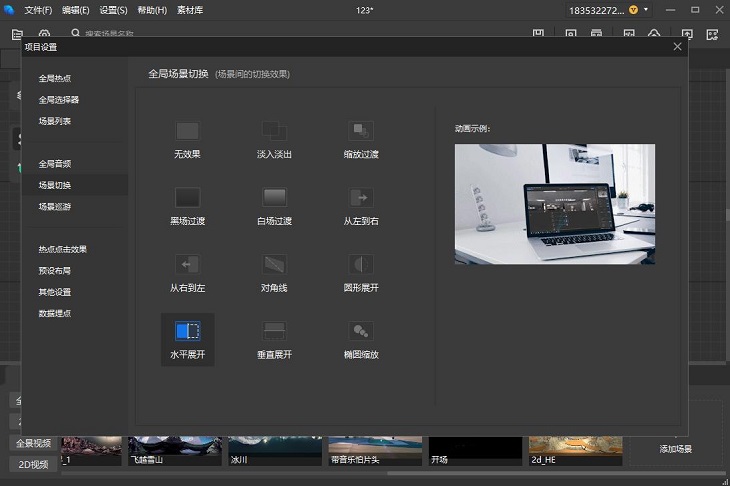Click the 全景视频 button
This screenshot has width=730, height=486.
[33, 443]
